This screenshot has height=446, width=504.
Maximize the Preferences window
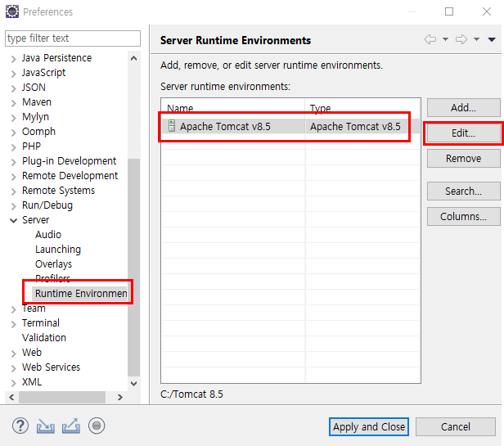(x=449, y=11)
